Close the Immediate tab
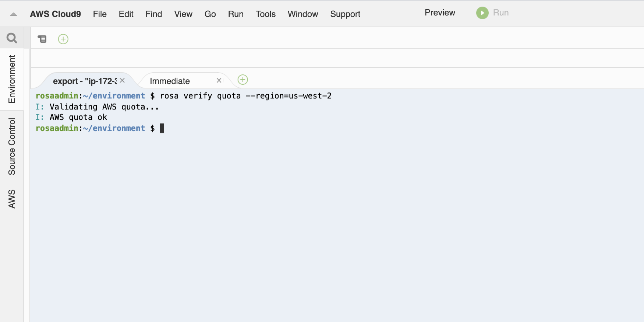The height and width of the screenshot is (322, 644). (219, 80)
